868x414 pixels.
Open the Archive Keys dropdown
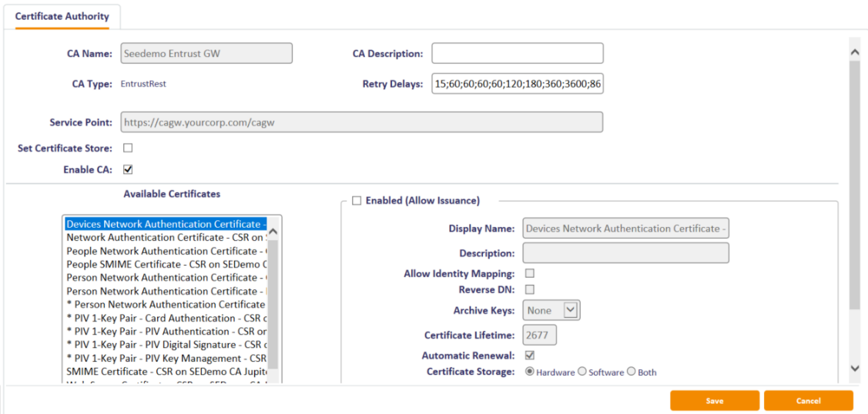[x=551, y=310]
